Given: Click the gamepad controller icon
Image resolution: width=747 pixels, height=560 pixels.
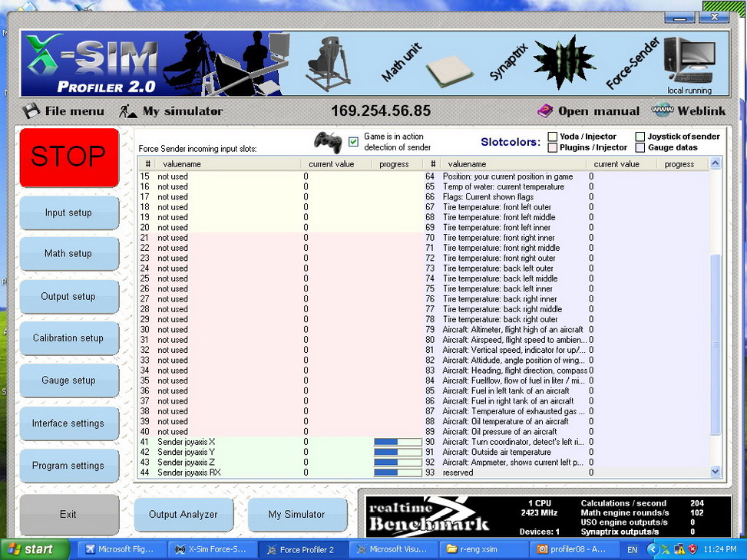Looking at the screenshot, I should (328, 142).
